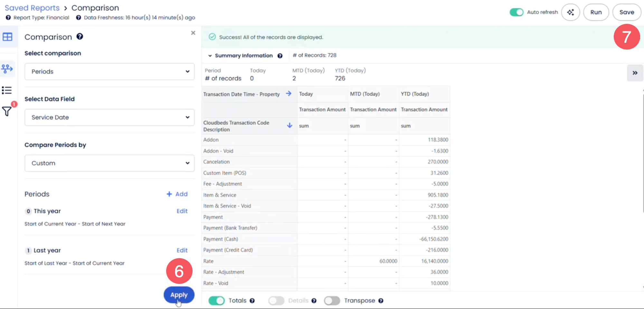The height and width of the screenshot is (309, 644).
Task: Open the table layout sidebar icon
Action: (x=7, y=37)
